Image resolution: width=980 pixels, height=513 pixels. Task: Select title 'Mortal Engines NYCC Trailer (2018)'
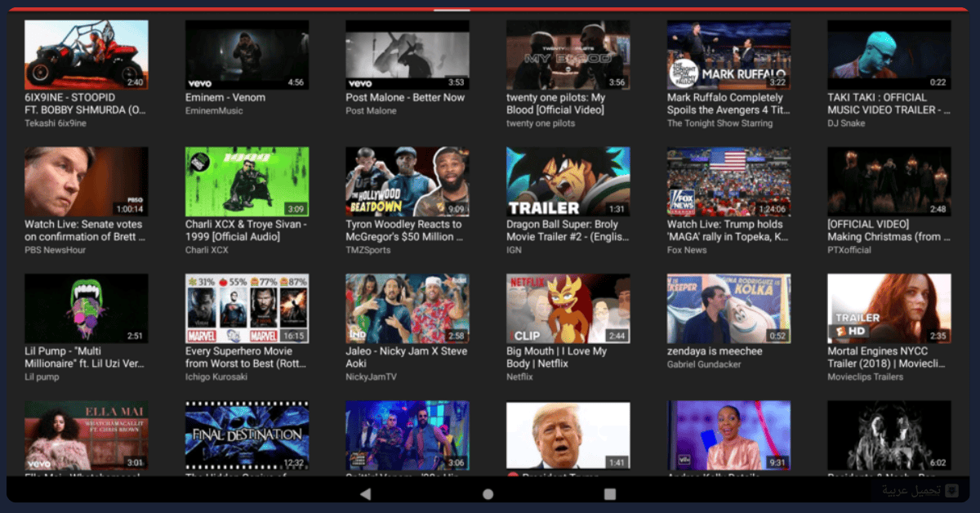coord(888,357)
